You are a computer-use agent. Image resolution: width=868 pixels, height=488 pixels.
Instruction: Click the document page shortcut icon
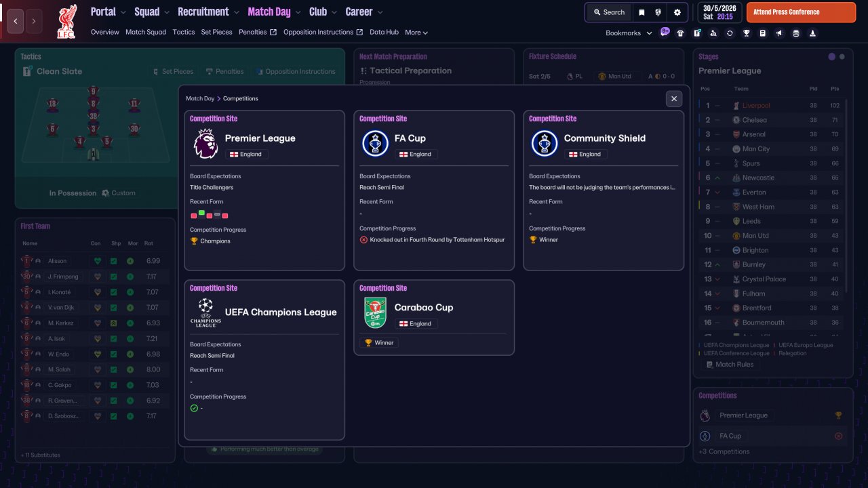[x=763, y=33]
